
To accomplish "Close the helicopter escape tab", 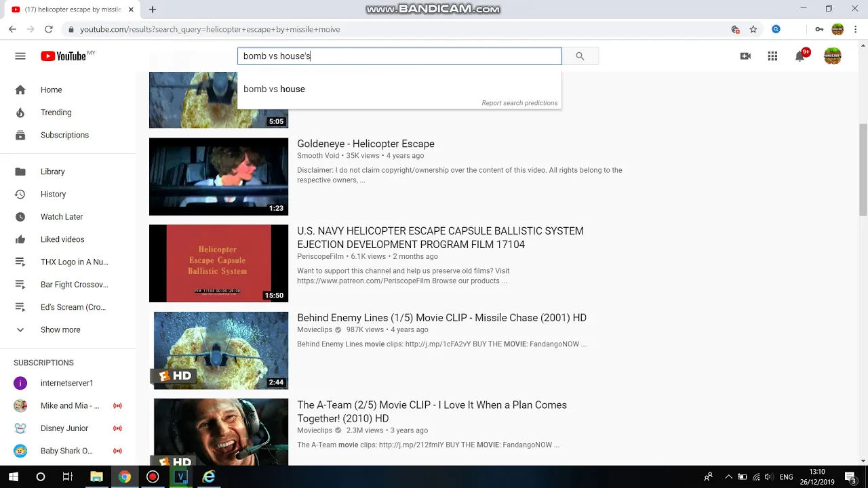I will tap(131, 9).
